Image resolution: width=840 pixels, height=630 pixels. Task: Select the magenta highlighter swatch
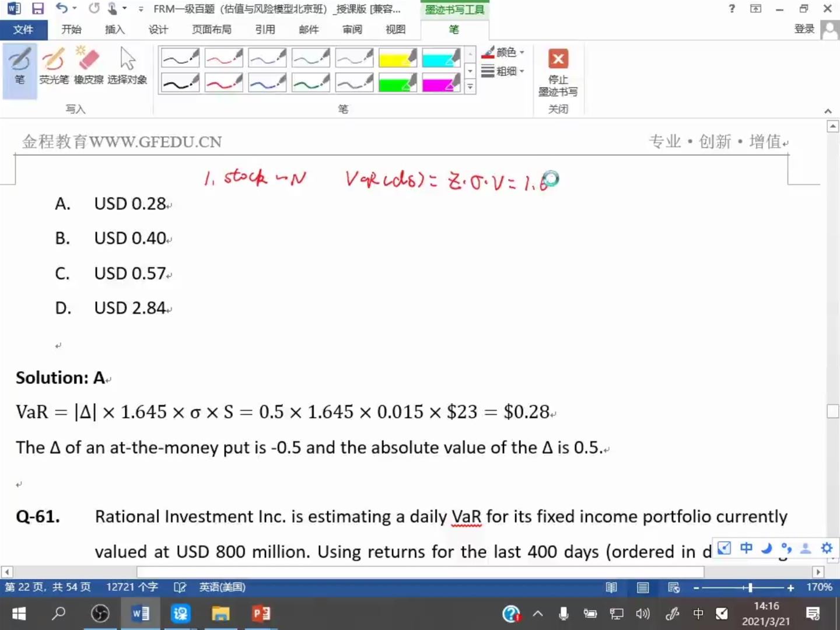pos(442,83)
